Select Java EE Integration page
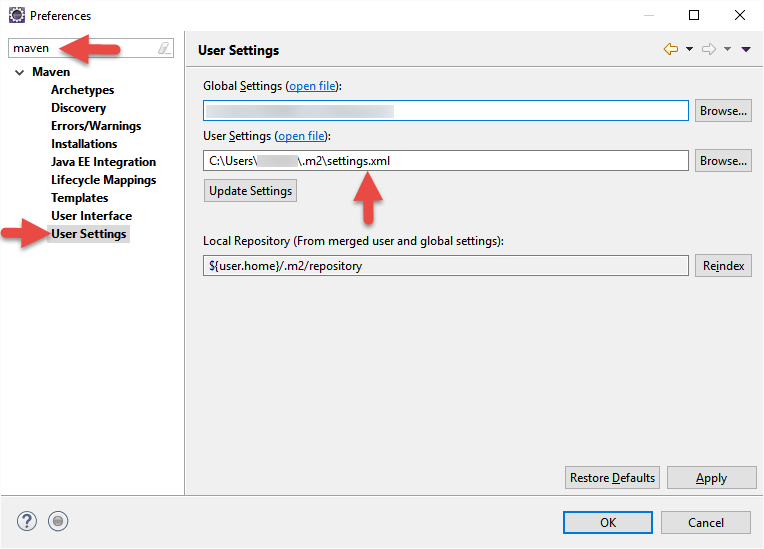The image size is (764, 549). click(x=103, y=162)
